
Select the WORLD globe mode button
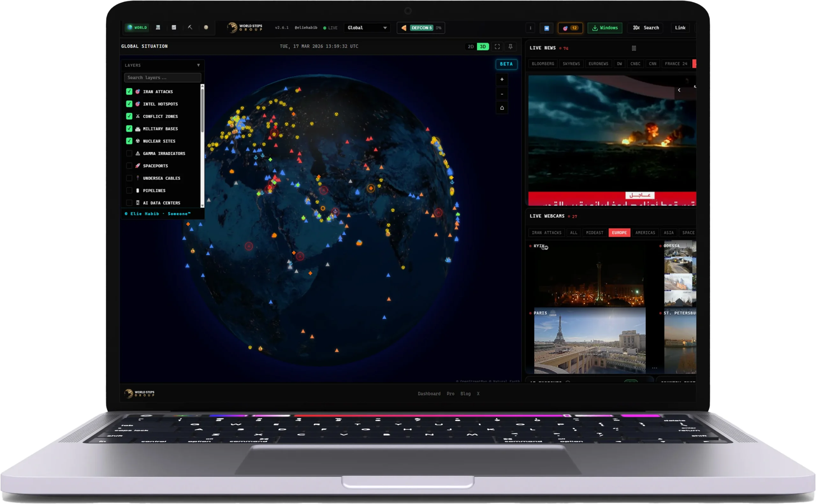coord(137,28)
